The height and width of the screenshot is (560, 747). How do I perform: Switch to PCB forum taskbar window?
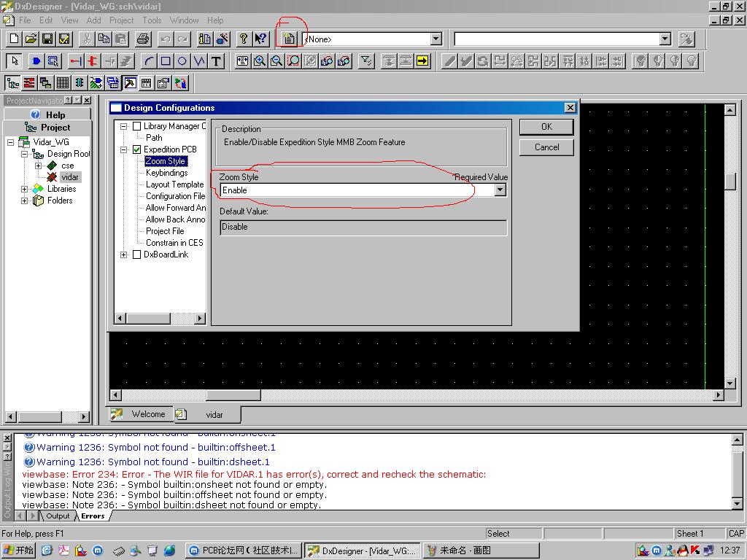(244, 551)
